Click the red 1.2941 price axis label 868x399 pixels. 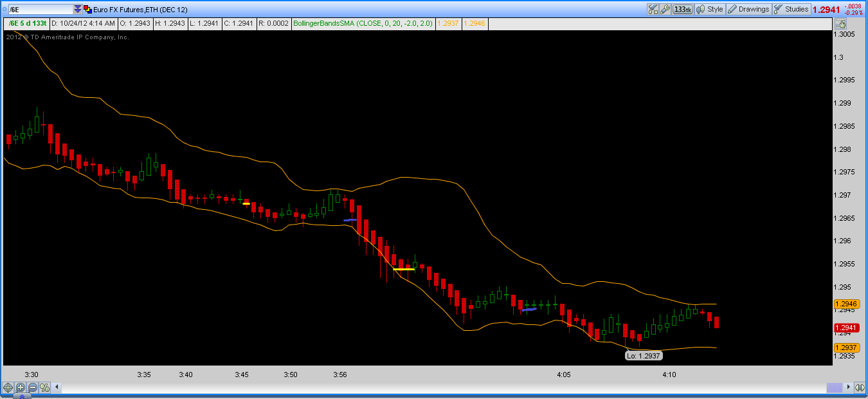pyautogui.click(x=846, y=328)
